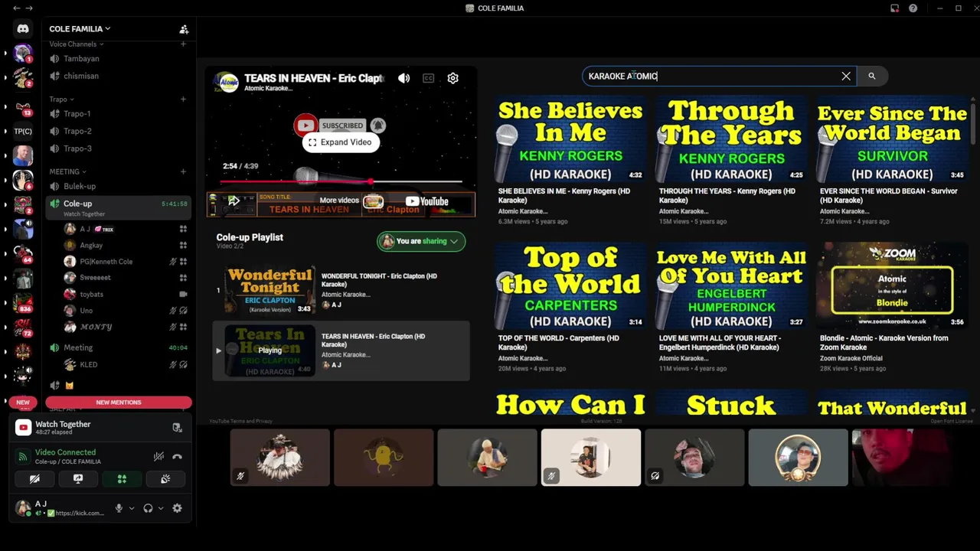Image resolution: width=980 pixels, height=551 pixels.
Task: Open Discord user settings gear
Action: click(177, 508)
